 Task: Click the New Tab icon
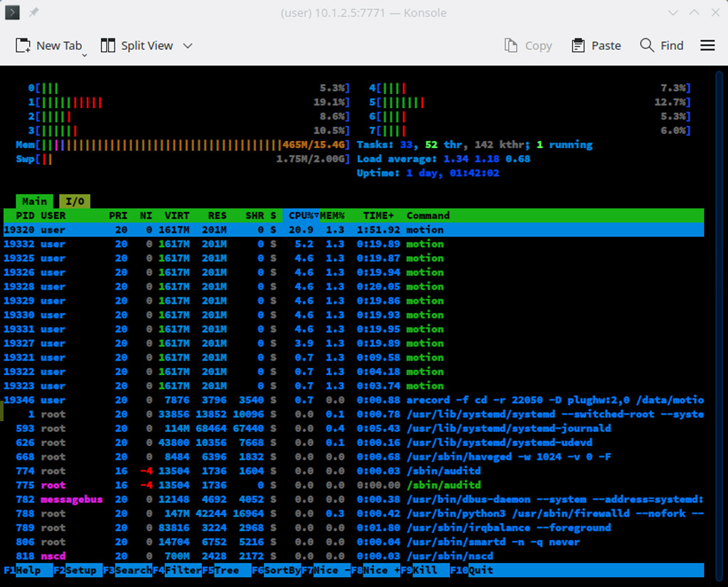coord(23,46)
